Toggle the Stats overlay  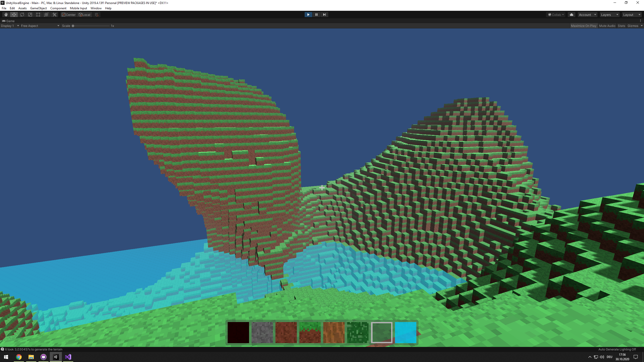tap(621, 26)
